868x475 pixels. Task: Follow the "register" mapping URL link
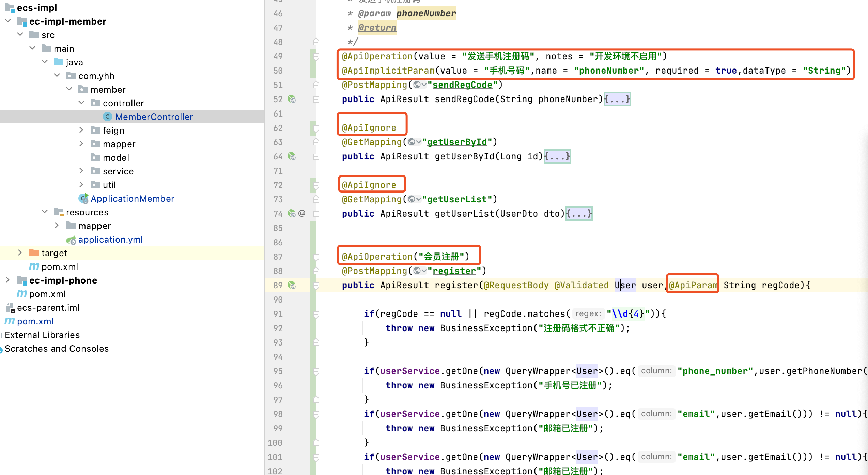click(x=454, y=271)
